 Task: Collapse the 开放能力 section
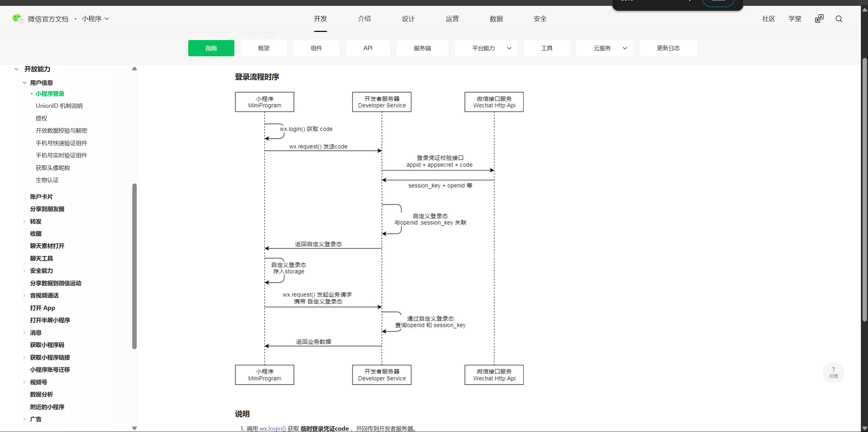[x=16, y=69]
